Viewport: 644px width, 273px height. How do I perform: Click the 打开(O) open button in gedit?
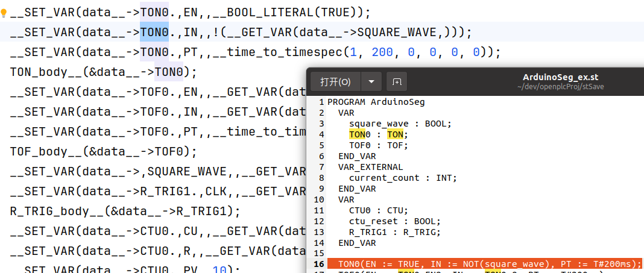click(335, 82)
